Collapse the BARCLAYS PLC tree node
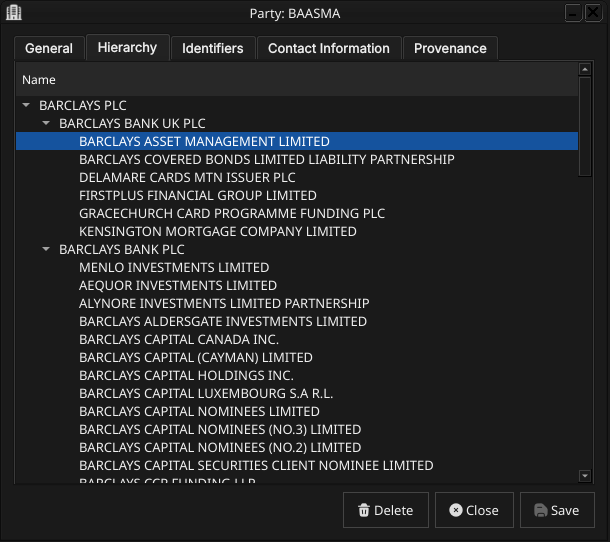Screen dimensions: 610x542 click(26, 105)
